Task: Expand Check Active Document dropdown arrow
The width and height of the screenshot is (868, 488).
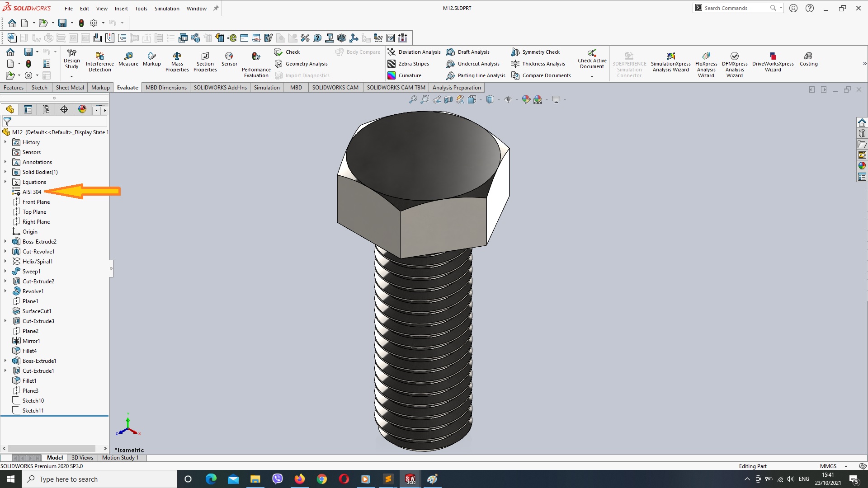Action: coord(592,76)
